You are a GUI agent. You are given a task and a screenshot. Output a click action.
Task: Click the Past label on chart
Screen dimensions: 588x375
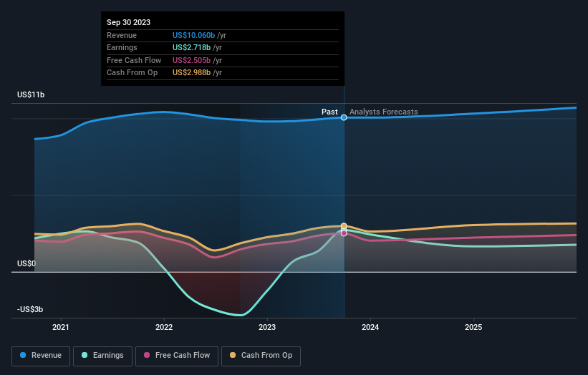tap(329, 112)
